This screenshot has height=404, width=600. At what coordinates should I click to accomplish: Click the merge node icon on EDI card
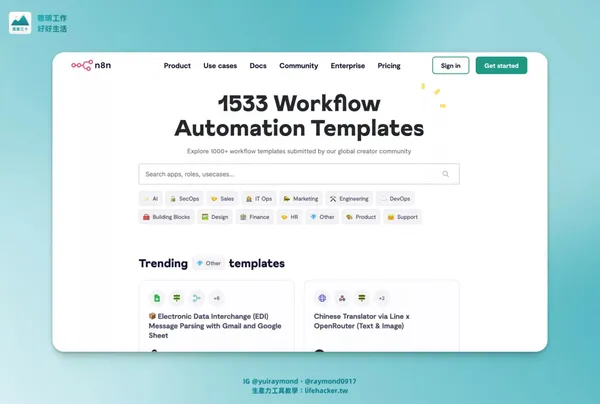click(196, 298)
